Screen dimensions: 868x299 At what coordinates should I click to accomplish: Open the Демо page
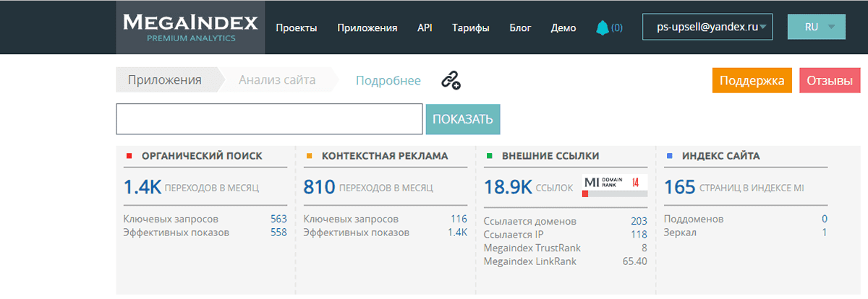coord(563,28)
